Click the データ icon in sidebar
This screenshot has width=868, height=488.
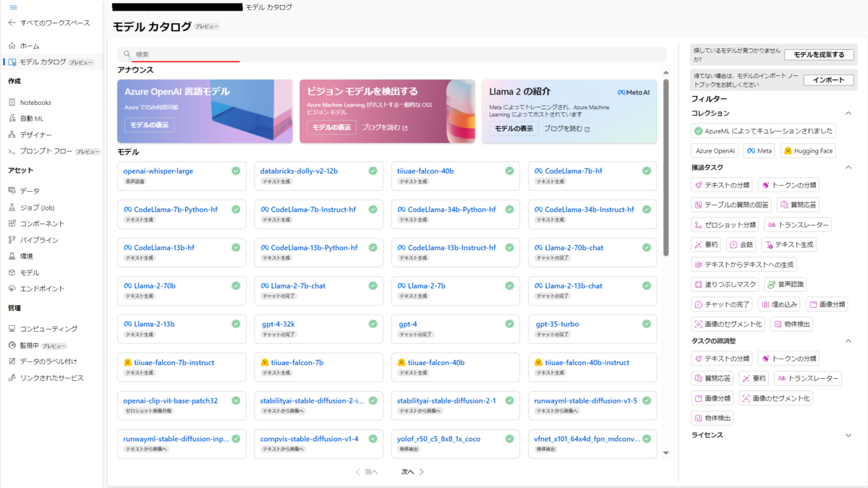12,191
